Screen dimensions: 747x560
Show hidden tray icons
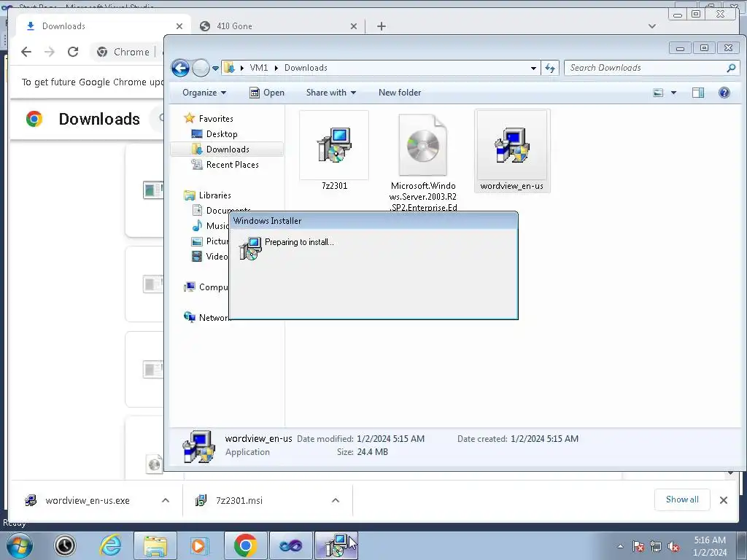[x=620, y=546]
